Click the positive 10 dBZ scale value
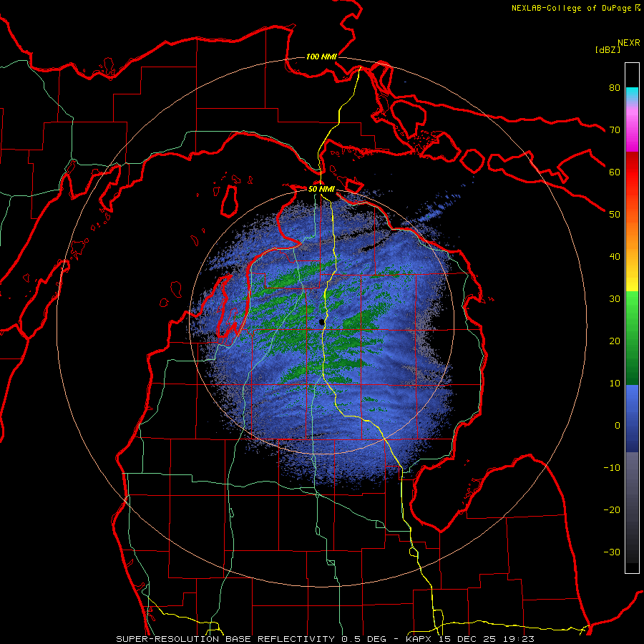The image size is (644, 644). 615,384
